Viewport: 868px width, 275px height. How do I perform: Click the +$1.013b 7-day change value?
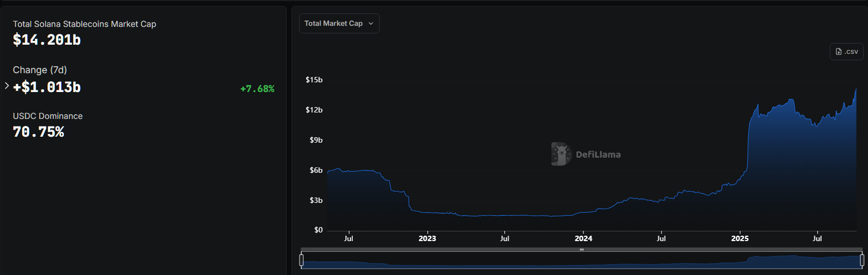click(47, 87)
